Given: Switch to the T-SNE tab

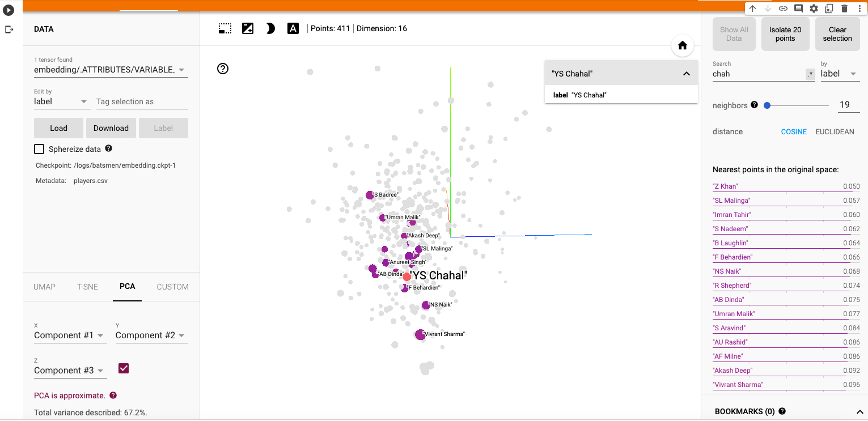Looking at the screenshot, I should pos(87,287).
